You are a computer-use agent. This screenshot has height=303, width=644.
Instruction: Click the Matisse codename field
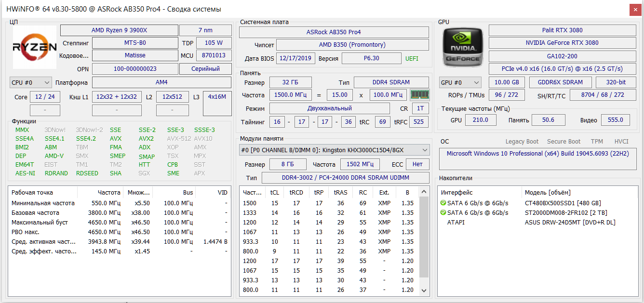pos(135,55)
